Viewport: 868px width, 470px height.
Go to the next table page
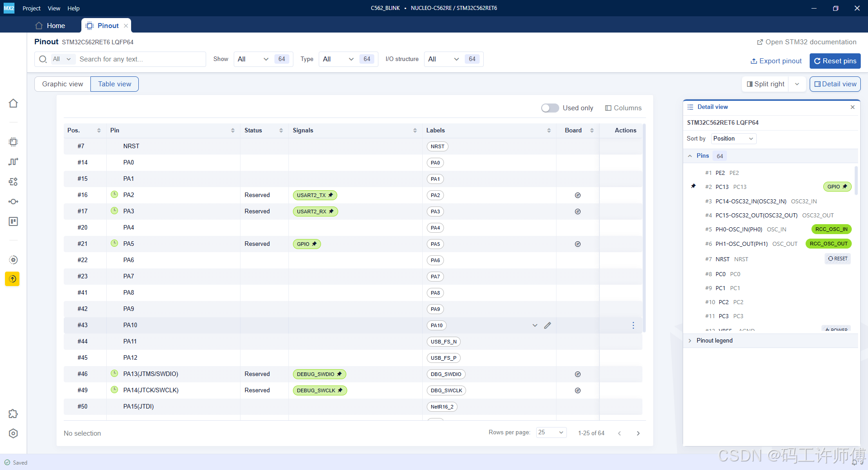pos(638,433)
